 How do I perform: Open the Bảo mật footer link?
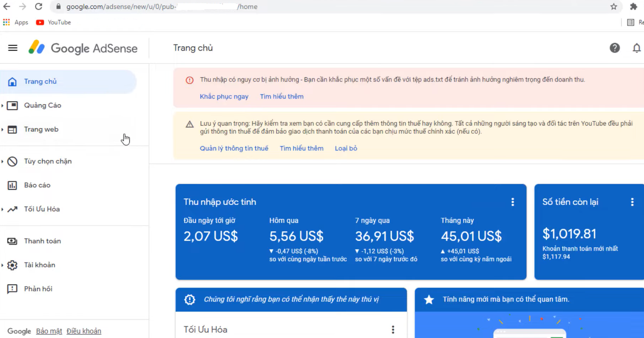pos(49,331)
